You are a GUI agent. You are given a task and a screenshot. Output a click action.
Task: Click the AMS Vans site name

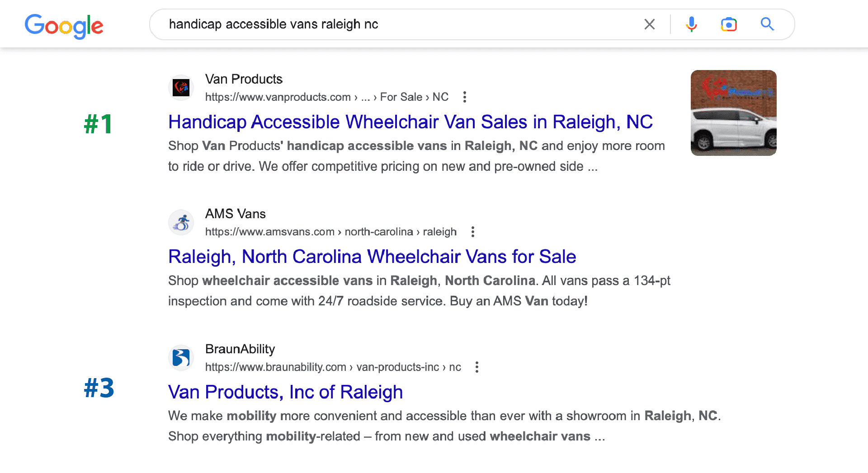[235, 214]
